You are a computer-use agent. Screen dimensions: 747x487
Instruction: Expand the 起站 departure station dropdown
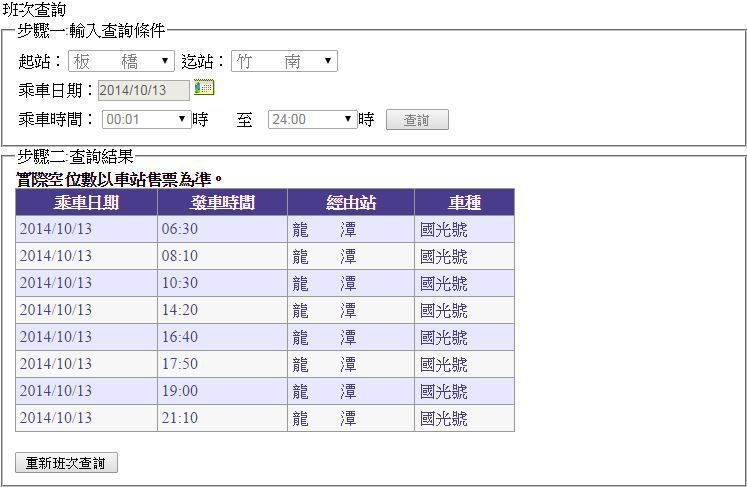(x=121, y=62)
